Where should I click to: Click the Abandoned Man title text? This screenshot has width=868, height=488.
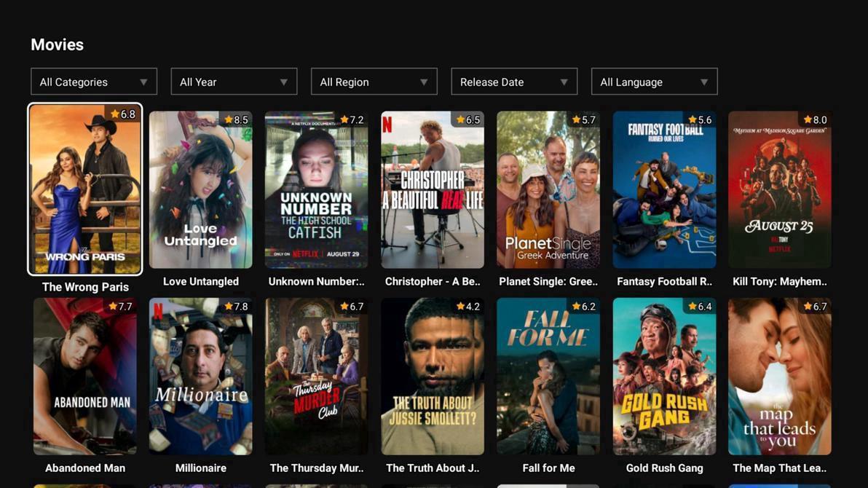click(85, 468)
